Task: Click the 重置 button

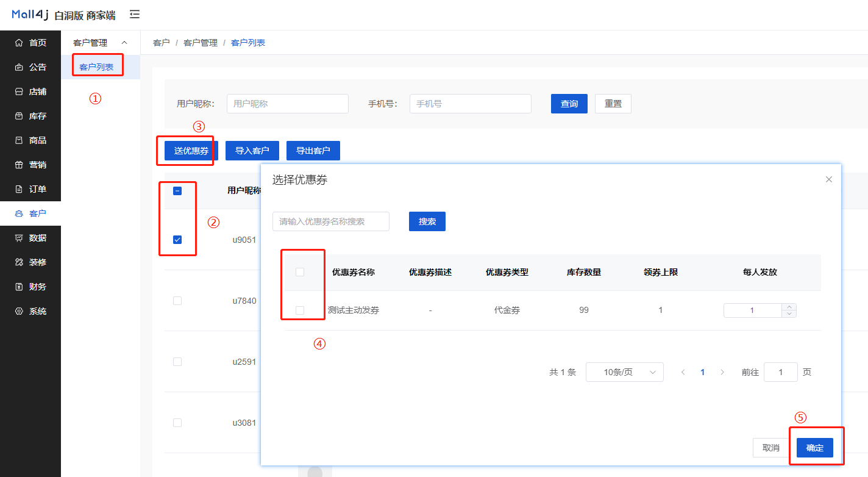Action: tap(613, 104)
